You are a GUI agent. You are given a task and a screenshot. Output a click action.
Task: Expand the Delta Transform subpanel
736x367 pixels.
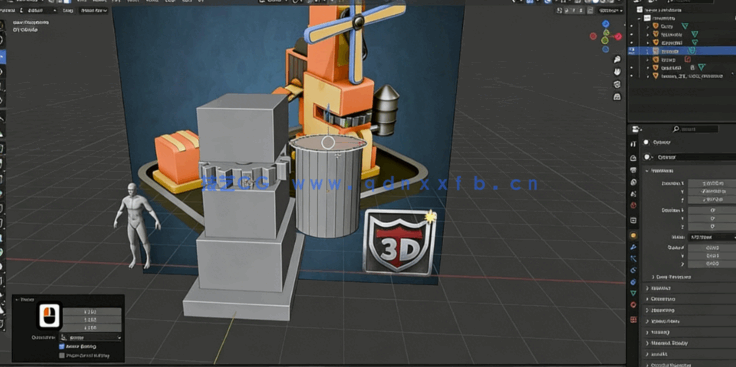672,277
